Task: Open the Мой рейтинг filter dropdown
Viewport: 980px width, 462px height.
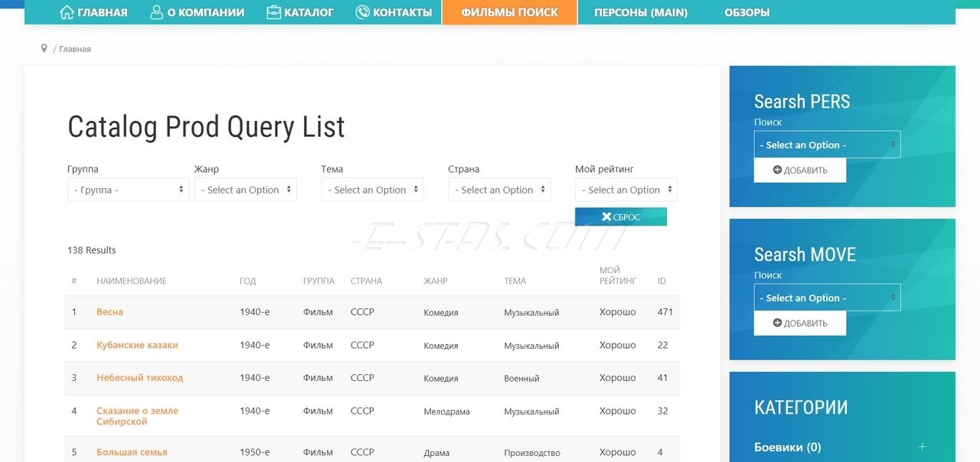Action: tap(626, 190)
